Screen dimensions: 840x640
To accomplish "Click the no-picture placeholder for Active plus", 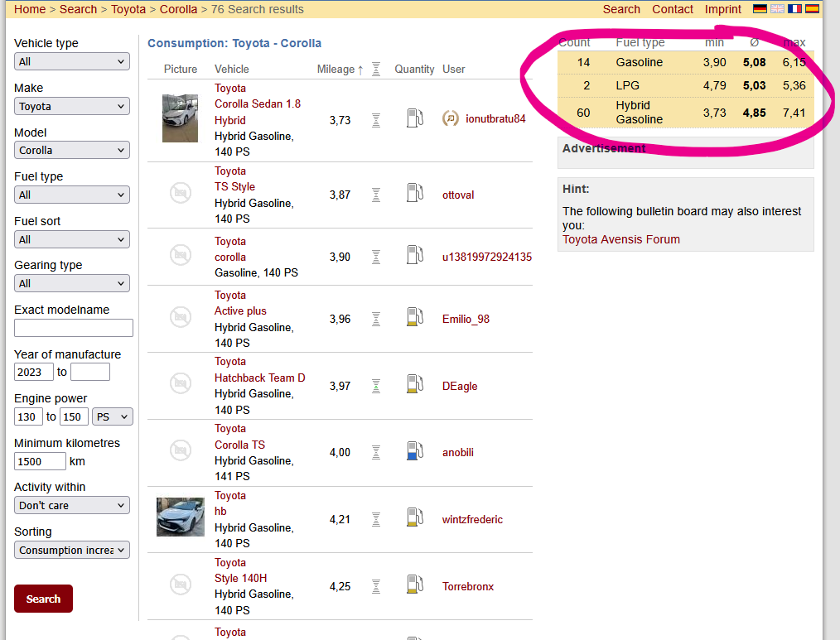I will [x=181, y=317].
